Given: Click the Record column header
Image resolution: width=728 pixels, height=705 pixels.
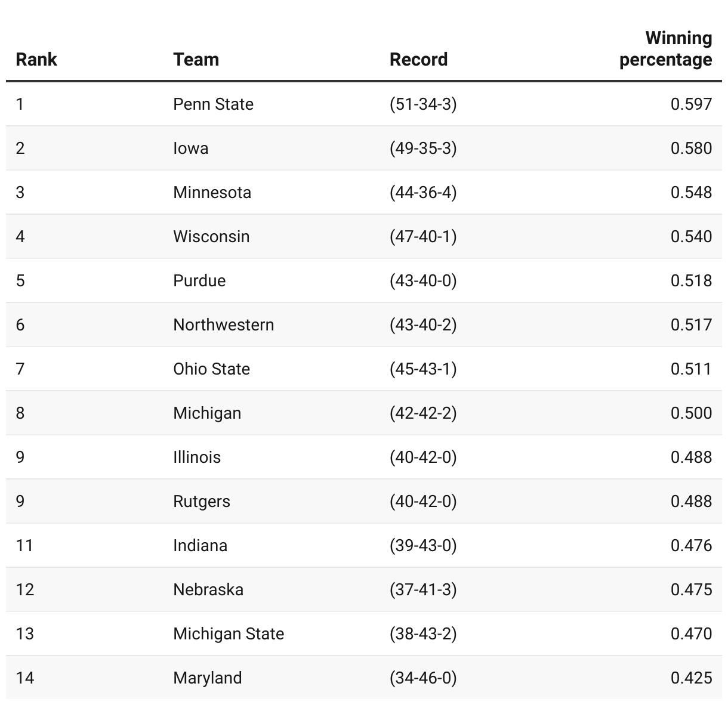Looking at the screenshot, I should coord(418,60).
